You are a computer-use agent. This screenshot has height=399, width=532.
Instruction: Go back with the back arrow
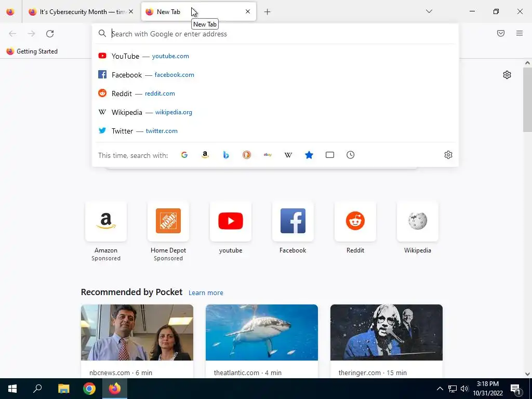click(x=12, y=34)
